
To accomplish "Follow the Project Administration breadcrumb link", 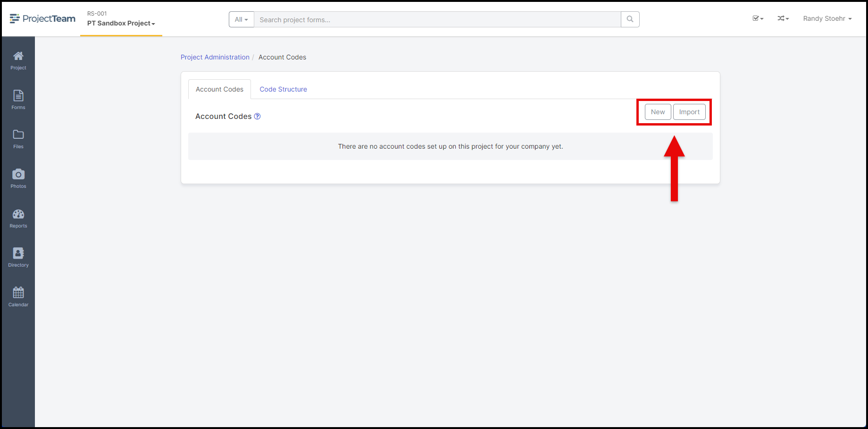I will point(215,57).
